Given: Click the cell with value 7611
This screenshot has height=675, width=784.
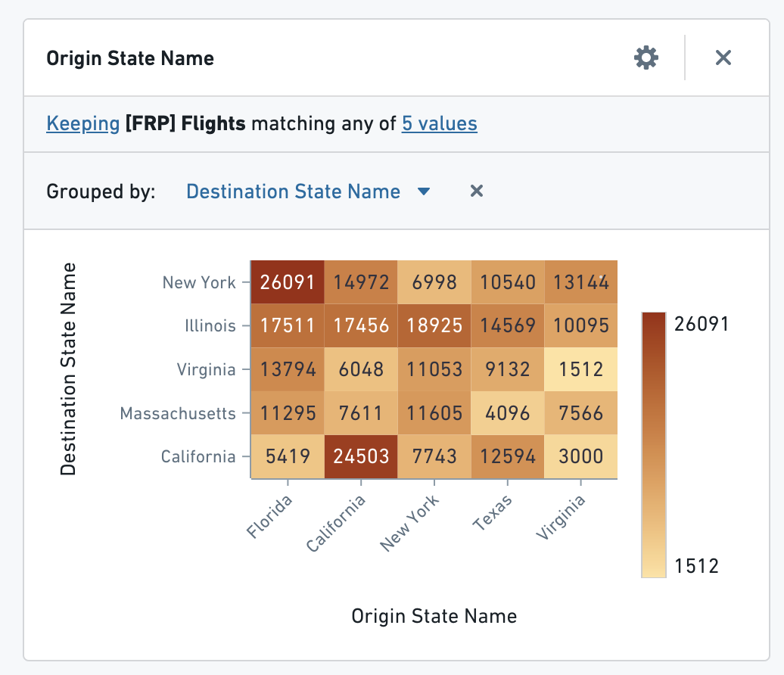Looking at the screenshot, I should click(x=361, y=413).
